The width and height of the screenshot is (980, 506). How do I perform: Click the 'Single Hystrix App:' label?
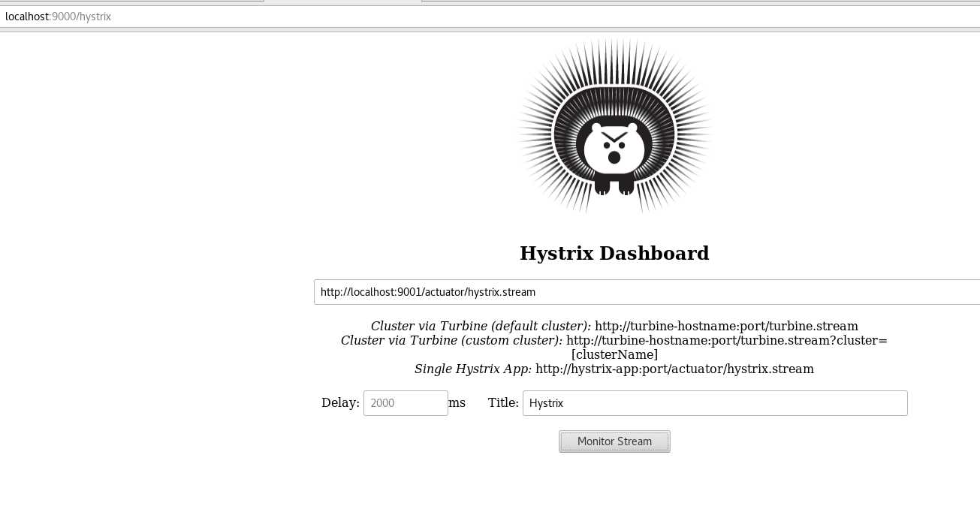[473, 369]
